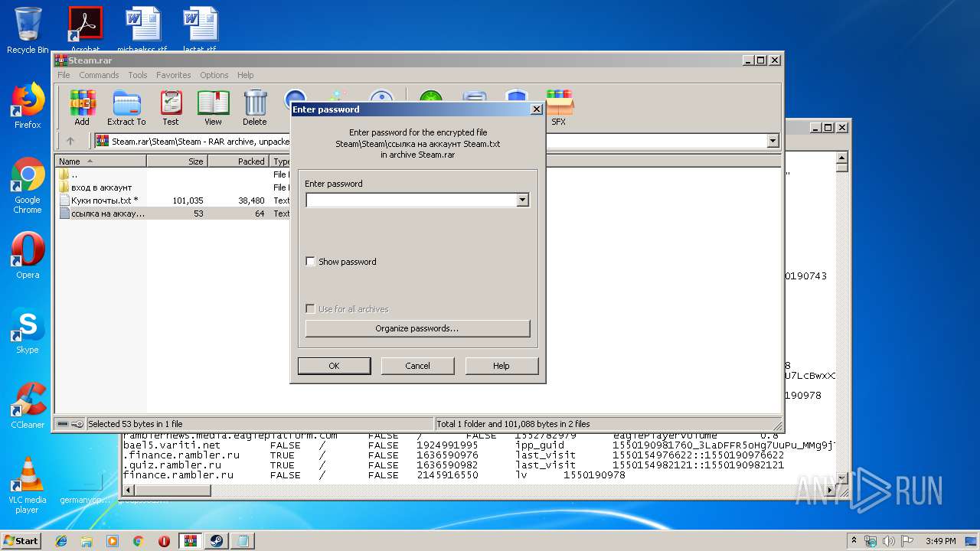
Task: Open Windows Explorer from the taskbar
Action: tap(87, 541)
